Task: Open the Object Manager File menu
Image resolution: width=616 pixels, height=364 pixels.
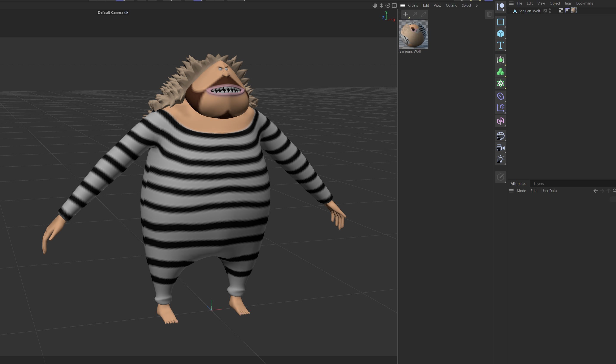Action: click(x=519, y=3)
